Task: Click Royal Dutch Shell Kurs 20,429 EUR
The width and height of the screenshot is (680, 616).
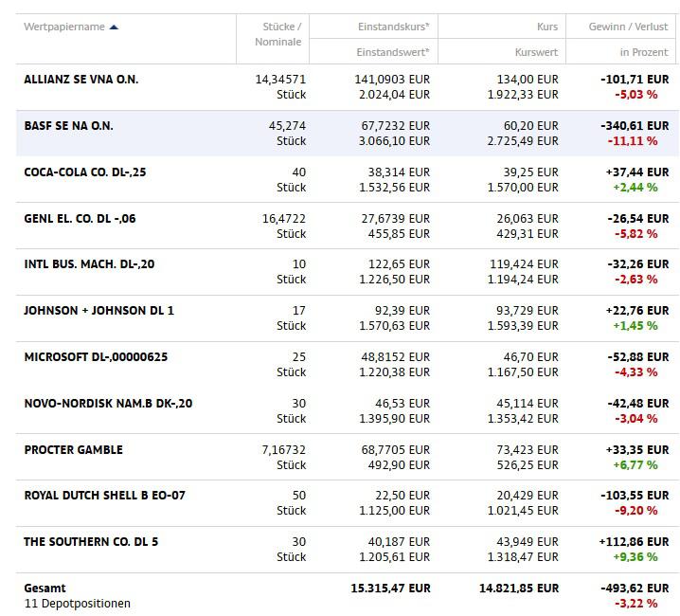Action: coord(528,496)
